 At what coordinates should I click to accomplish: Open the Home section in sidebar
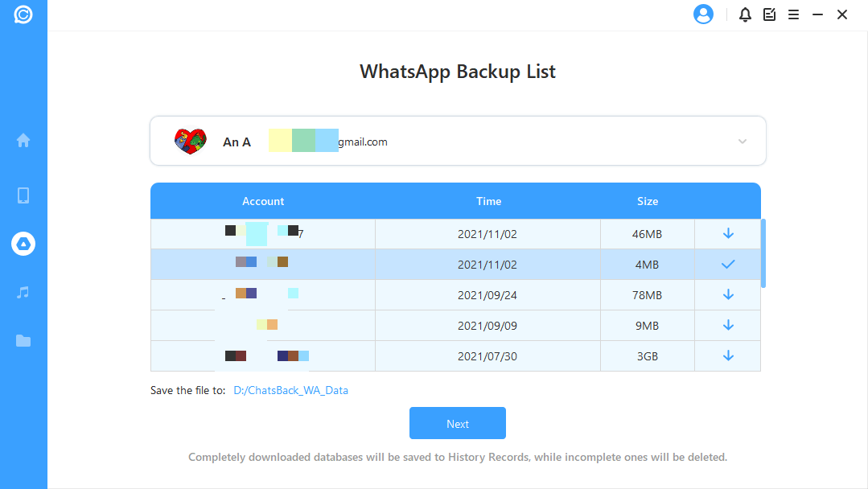pos(23,141)
